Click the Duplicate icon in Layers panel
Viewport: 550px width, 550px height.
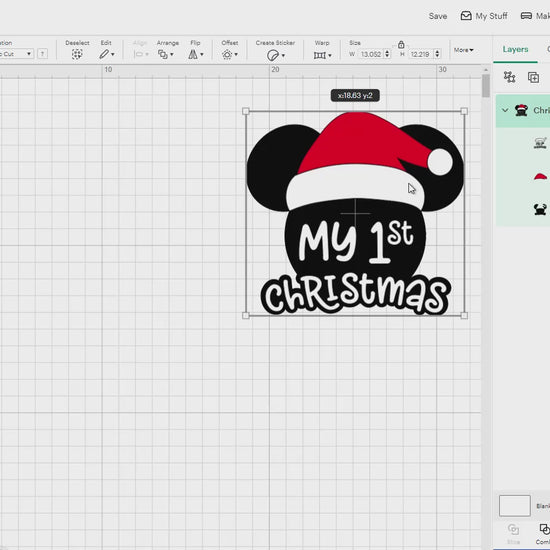(x=533, y=77)
